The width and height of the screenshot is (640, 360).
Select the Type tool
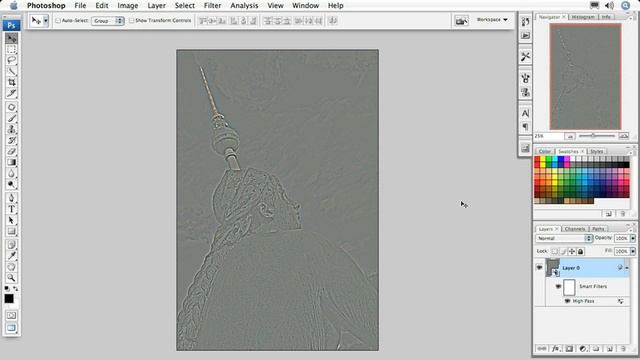coord(11,209)
